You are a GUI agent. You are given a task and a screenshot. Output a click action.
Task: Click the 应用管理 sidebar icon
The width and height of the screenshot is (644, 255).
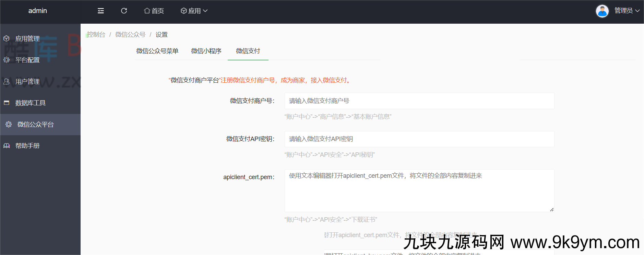pos(6,38)
